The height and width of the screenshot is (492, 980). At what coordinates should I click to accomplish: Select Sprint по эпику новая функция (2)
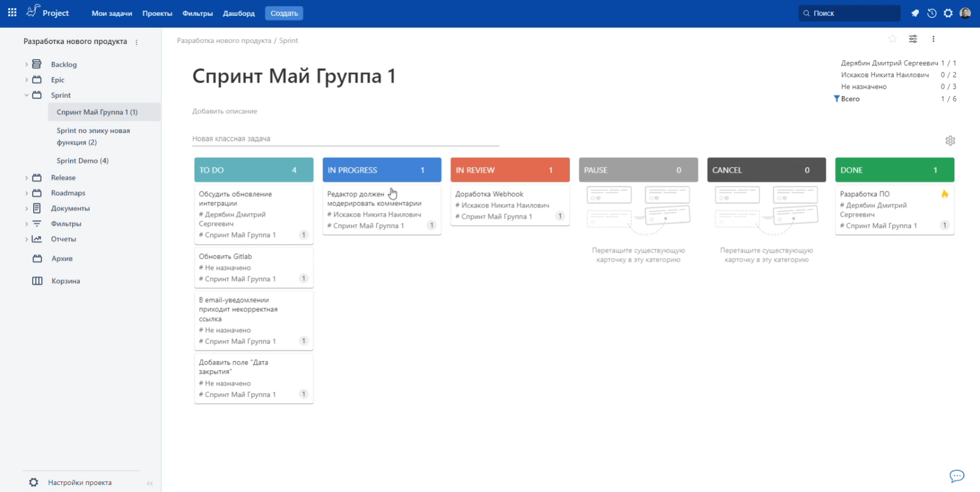[93, 136]
